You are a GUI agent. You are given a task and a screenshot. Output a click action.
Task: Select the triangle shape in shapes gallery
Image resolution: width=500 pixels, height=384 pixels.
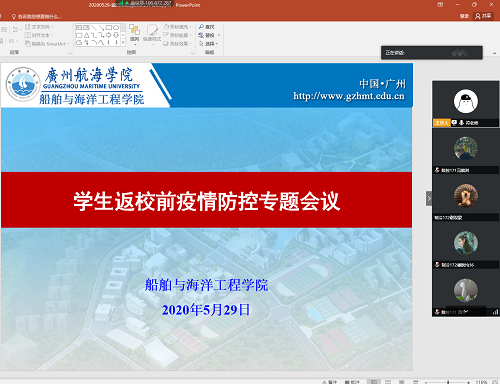tap(86, 35)
